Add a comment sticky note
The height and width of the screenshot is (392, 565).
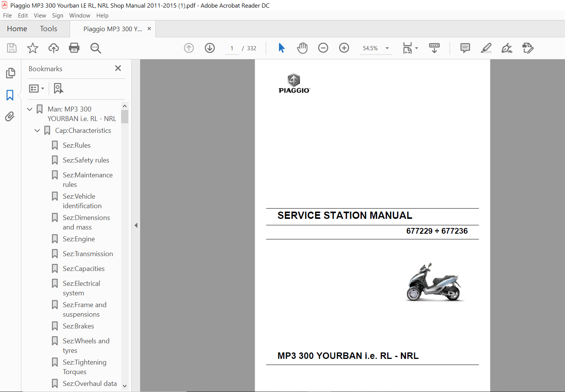click(x=465, y=48)
